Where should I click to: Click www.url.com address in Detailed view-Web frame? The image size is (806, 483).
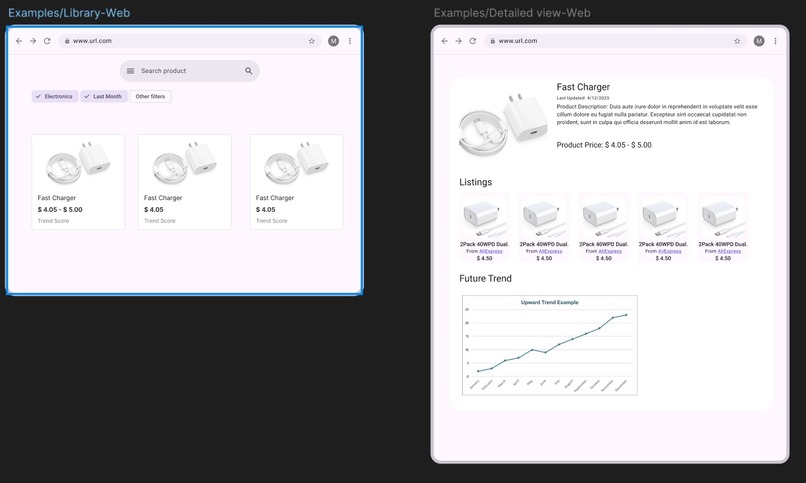(518, 41)
